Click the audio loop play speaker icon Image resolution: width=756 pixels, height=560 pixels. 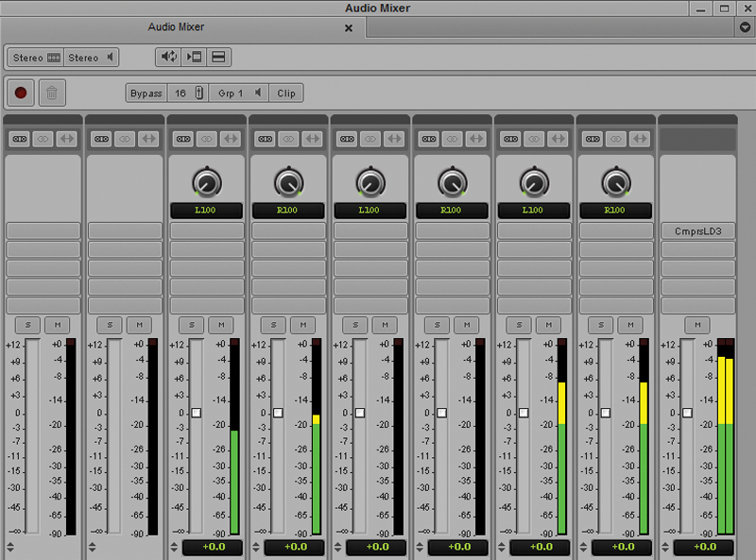169,57
